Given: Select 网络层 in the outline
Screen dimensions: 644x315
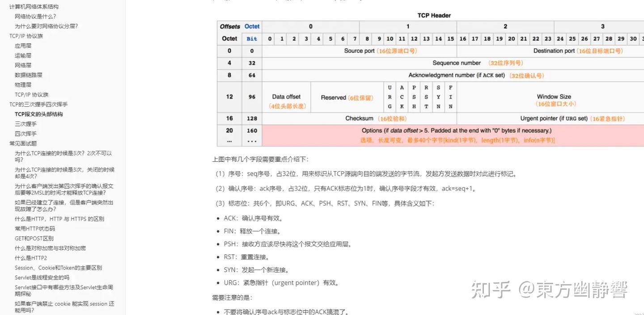Looking at the screenshot, I should [23, 65].
